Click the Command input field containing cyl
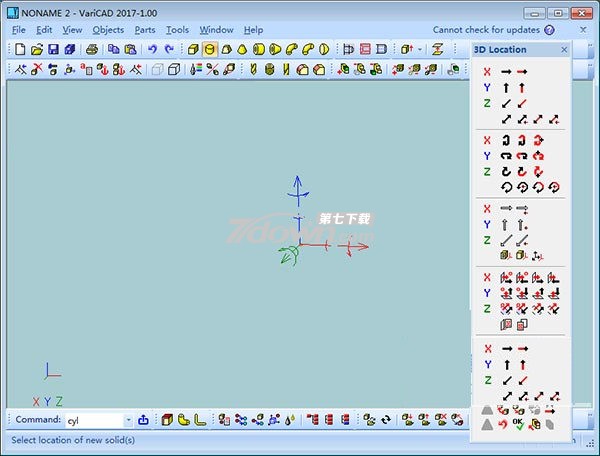The height and width of the screenshot is (456, 600). 95,420
